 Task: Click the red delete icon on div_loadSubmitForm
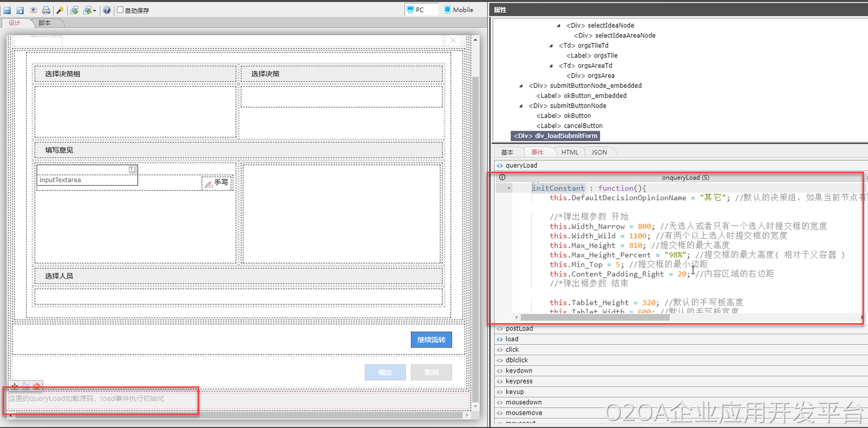pos(36,386)
